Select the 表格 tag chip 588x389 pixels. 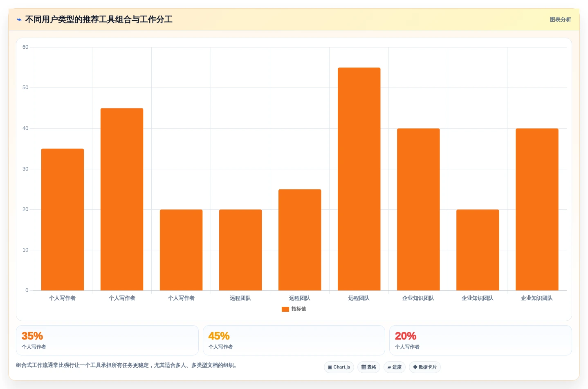[369, 367]
